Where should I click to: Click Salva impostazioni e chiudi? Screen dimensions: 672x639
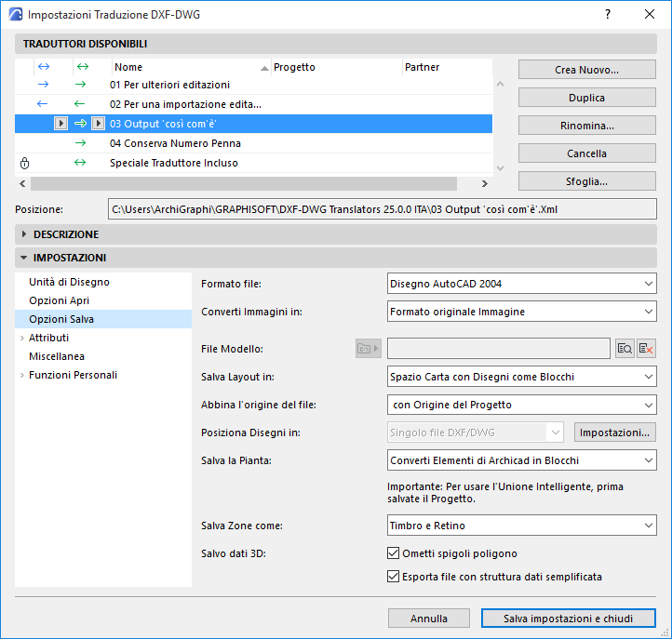point(569,619)
